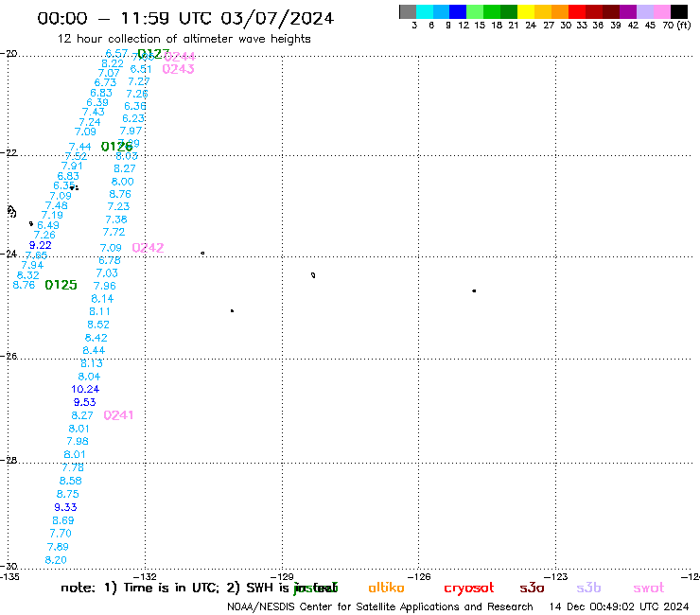The width and height of the screenshot is (700, 615).
Task: Click the wave height value 8.20
Action: [x=56, y=560]
